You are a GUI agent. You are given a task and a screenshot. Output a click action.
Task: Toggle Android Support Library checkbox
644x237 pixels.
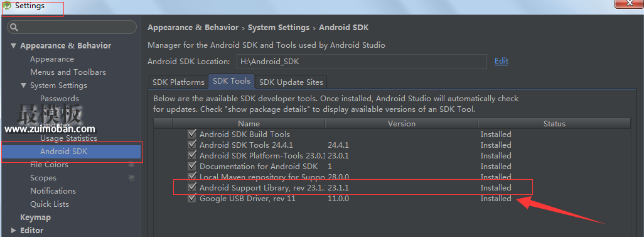click(x=191, y=187)
